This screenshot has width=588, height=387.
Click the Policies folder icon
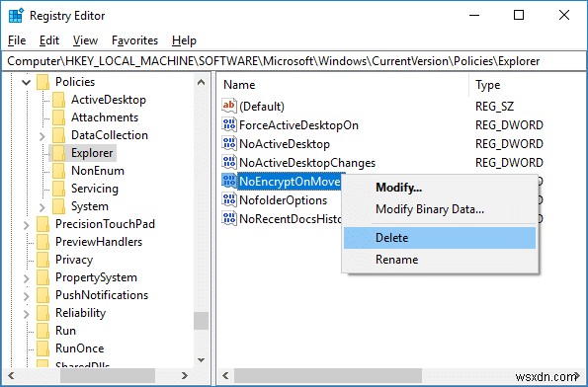(x=43, y=82)
